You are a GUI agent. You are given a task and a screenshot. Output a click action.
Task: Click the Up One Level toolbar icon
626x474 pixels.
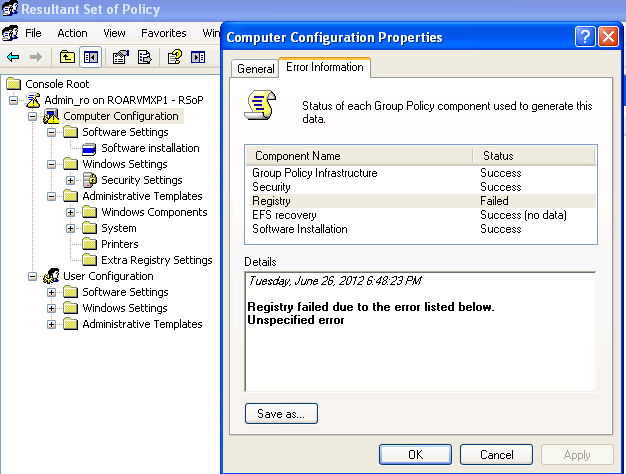(67, 58)
